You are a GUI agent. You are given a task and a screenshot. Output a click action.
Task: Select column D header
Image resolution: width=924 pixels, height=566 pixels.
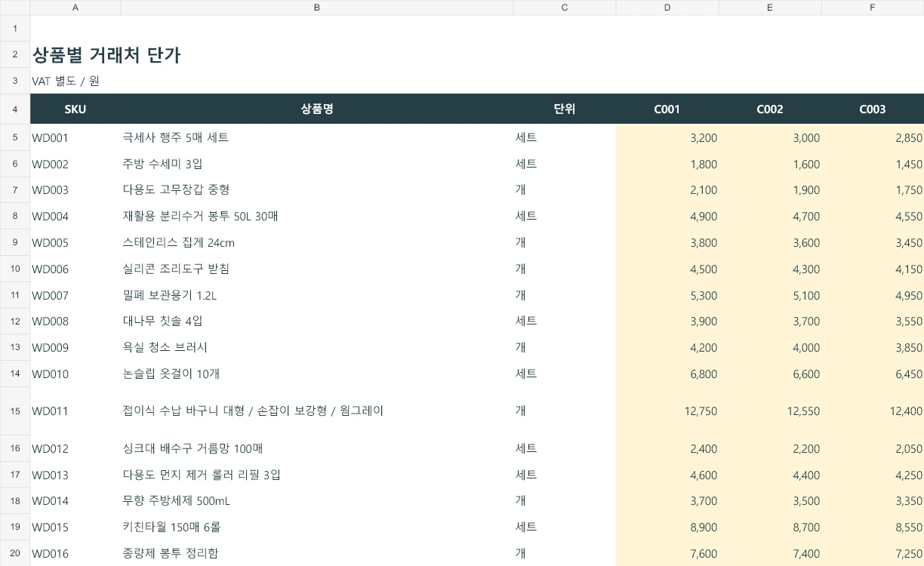click(667, 8)
